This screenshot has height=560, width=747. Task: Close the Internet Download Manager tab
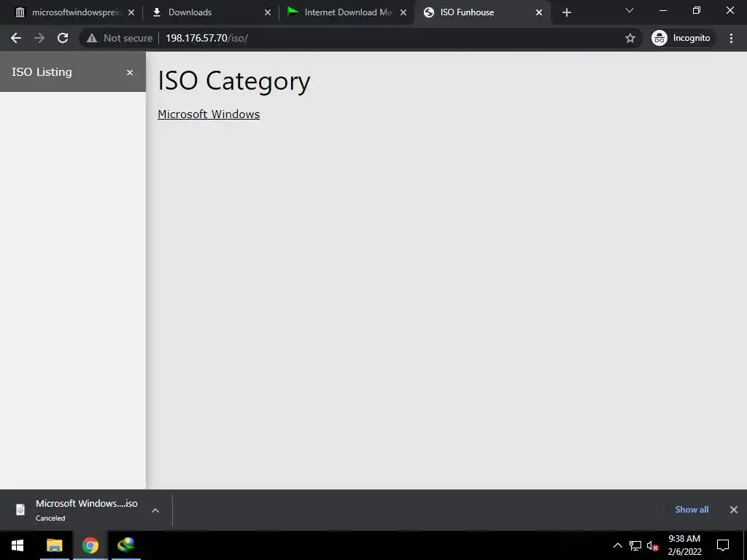point(403,12)
